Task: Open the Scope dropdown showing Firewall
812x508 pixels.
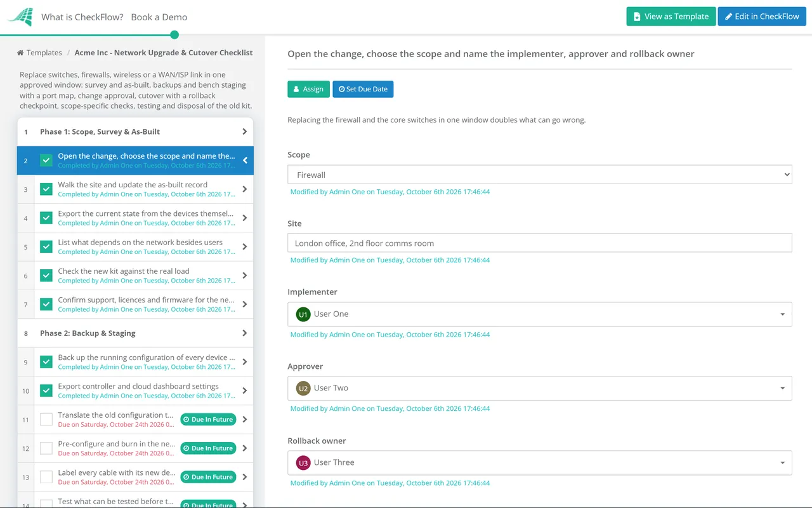Action: click(540, 175)
